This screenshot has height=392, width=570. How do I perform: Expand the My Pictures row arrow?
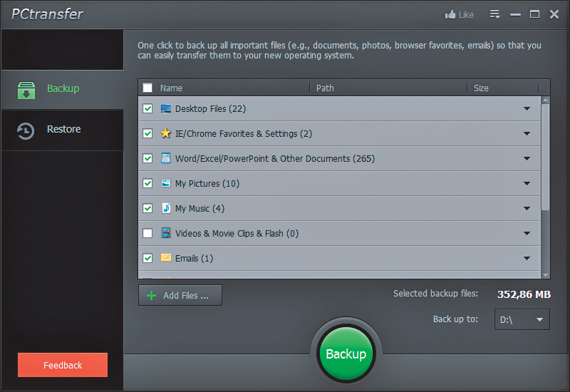(527, 184)
